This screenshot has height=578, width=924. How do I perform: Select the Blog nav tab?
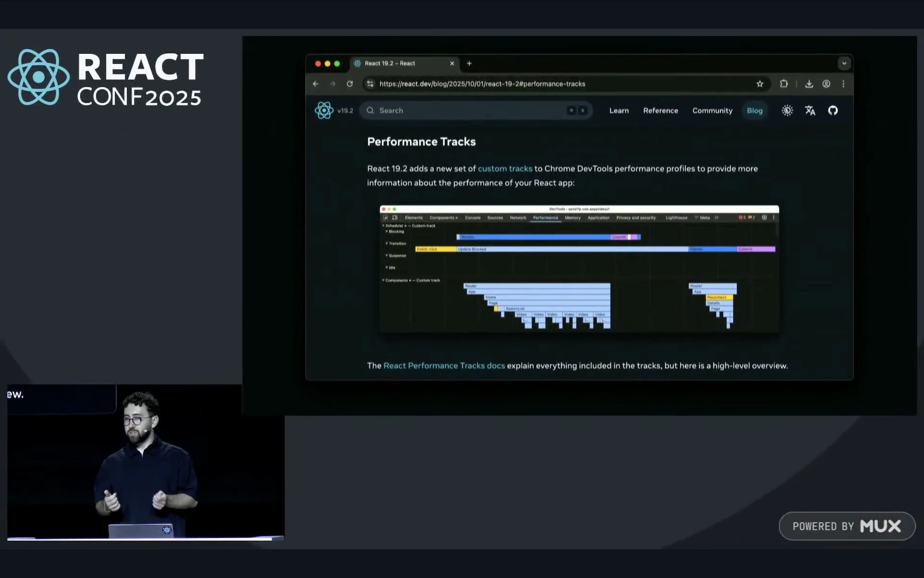coord(754,111)
